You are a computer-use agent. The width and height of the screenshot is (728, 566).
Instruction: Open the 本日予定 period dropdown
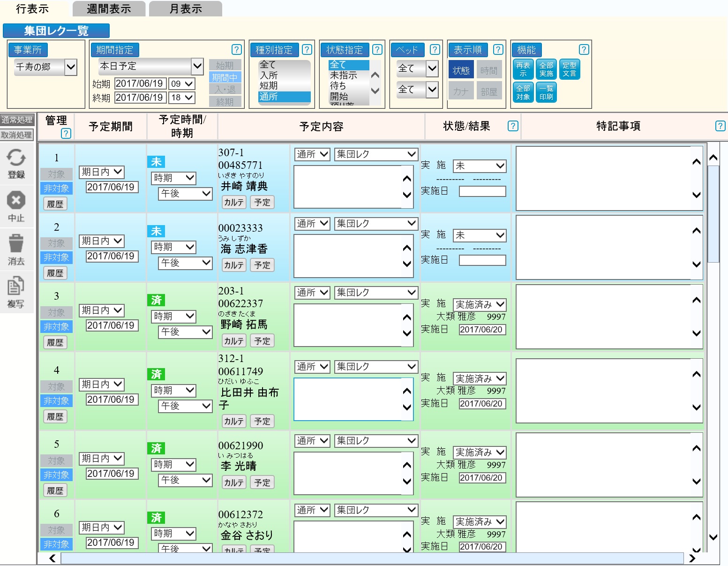[197, 66]
